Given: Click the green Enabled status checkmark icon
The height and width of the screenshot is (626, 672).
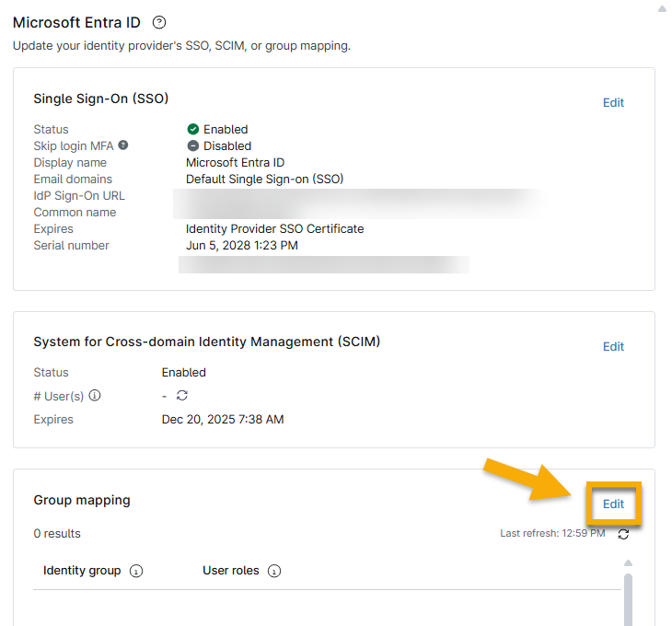Looking at the screenshot, I should 193,130.
